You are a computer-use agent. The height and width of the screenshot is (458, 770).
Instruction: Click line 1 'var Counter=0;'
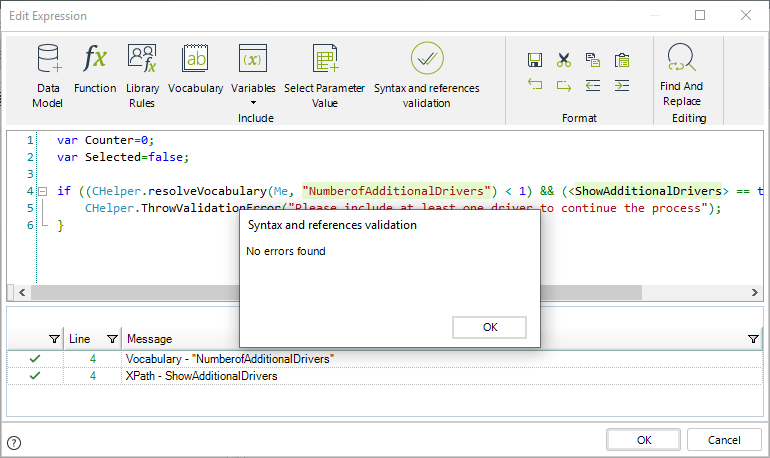coord(106,140)
